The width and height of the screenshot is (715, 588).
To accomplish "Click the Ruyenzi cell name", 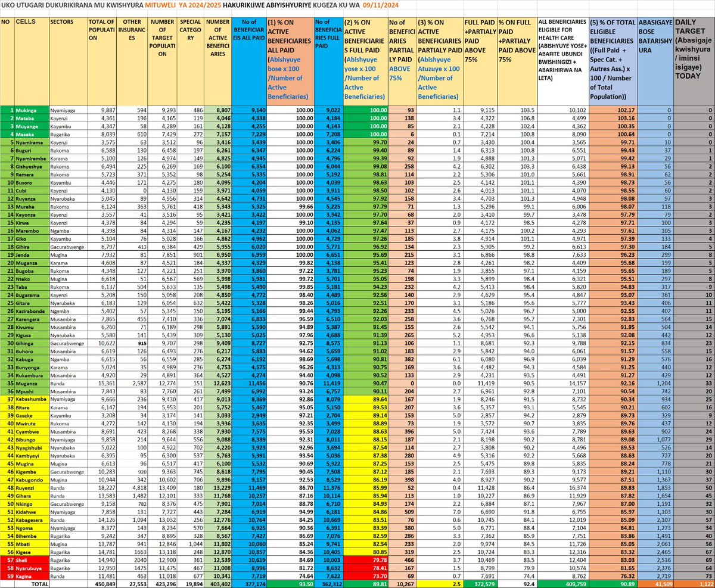I will click(x=26, y=487).
